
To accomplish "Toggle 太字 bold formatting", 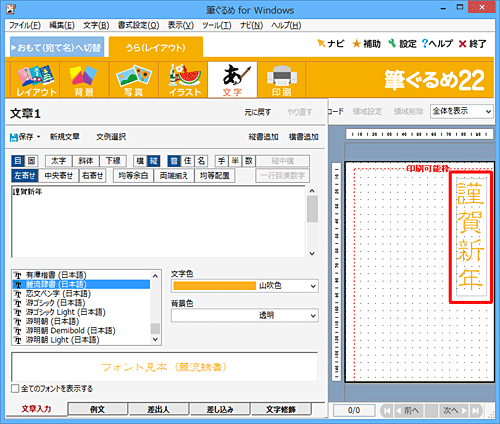I will (x=59, y=161).
